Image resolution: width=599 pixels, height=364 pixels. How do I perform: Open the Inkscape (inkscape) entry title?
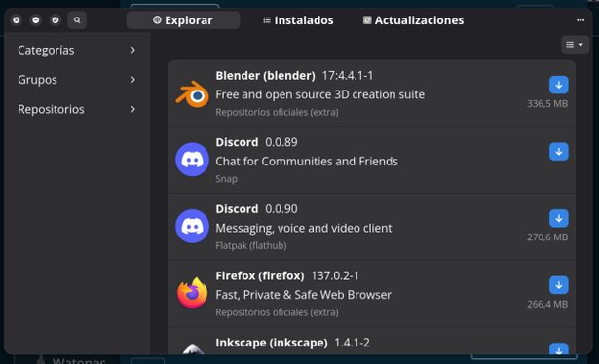(x=271, y=343)
